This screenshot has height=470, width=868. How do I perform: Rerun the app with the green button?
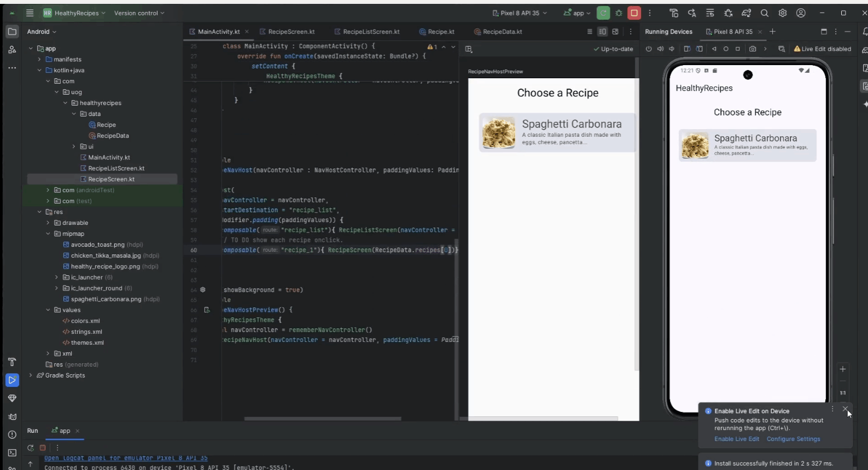point(603,13)
